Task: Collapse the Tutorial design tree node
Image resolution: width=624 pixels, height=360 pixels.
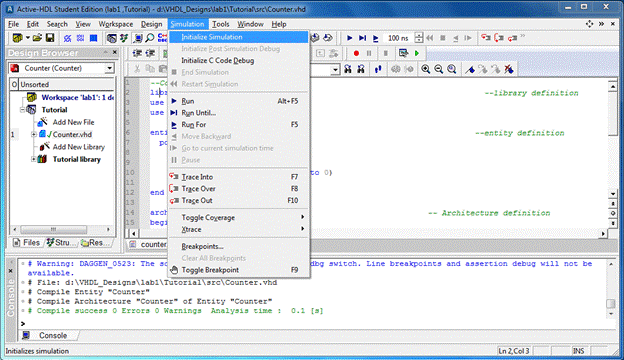Action: [x=23, y=110]
